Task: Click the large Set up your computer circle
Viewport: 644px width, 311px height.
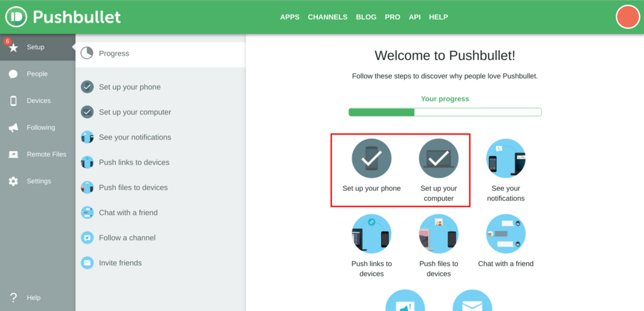Action: (x=438, y=158)
